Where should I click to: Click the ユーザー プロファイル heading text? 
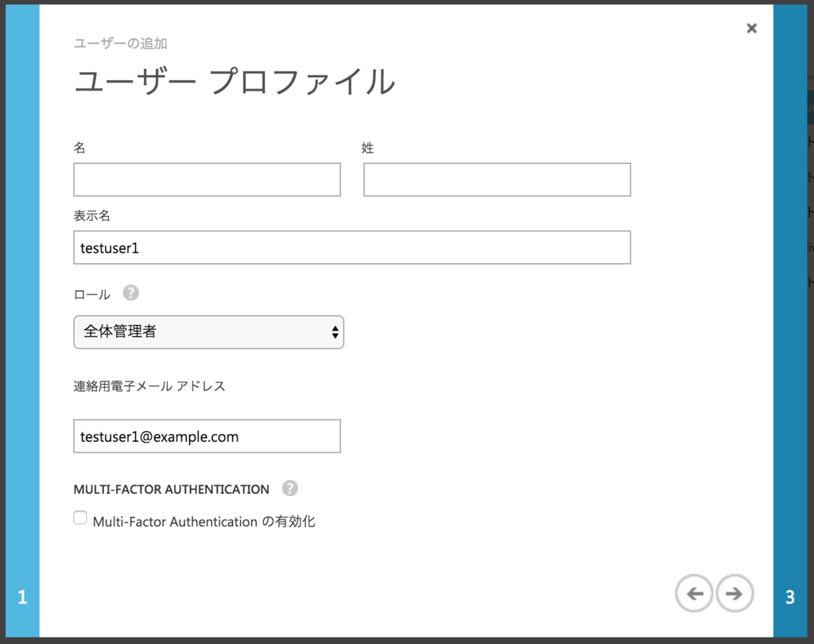pyautogui.click(x=235, y=82)
